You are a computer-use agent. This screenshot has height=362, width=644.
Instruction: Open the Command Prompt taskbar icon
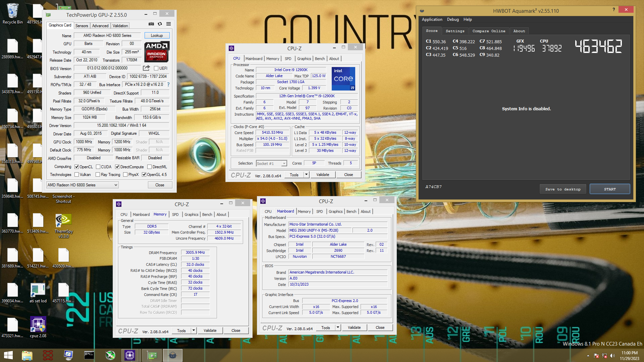89,355
